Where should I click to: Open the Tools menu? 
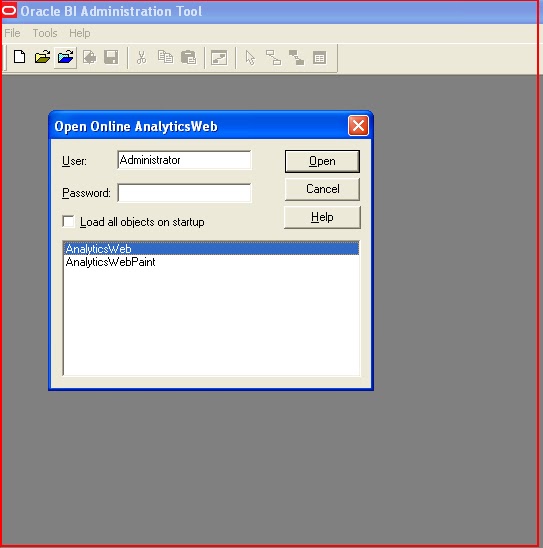click(x=45, y=33)
